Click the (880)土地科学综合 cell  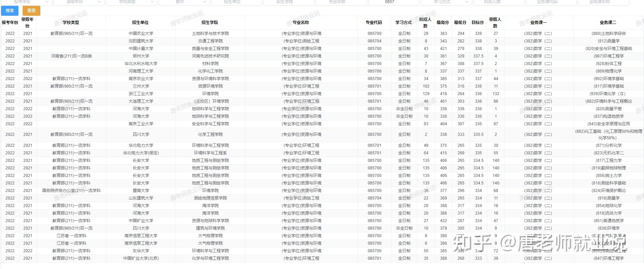(x=608, y=34)
